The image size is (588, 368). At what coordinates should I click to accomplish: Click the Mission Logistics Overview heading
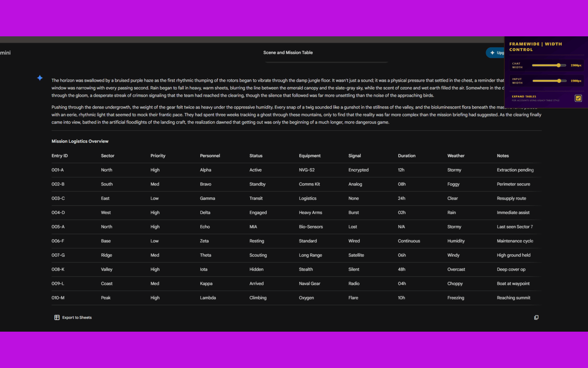tap(80, 141)
